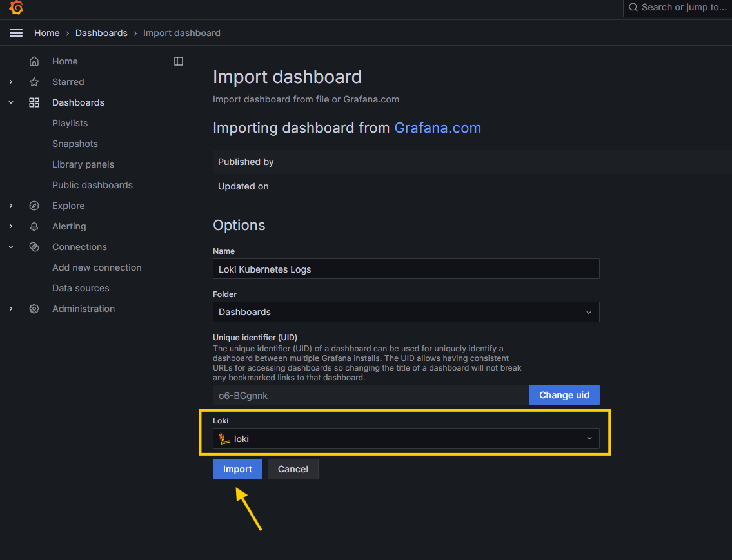Open the Loki data source dropdown
This screenshot has width=732, height=560.
pyautogui.click(x=406, y=438)
